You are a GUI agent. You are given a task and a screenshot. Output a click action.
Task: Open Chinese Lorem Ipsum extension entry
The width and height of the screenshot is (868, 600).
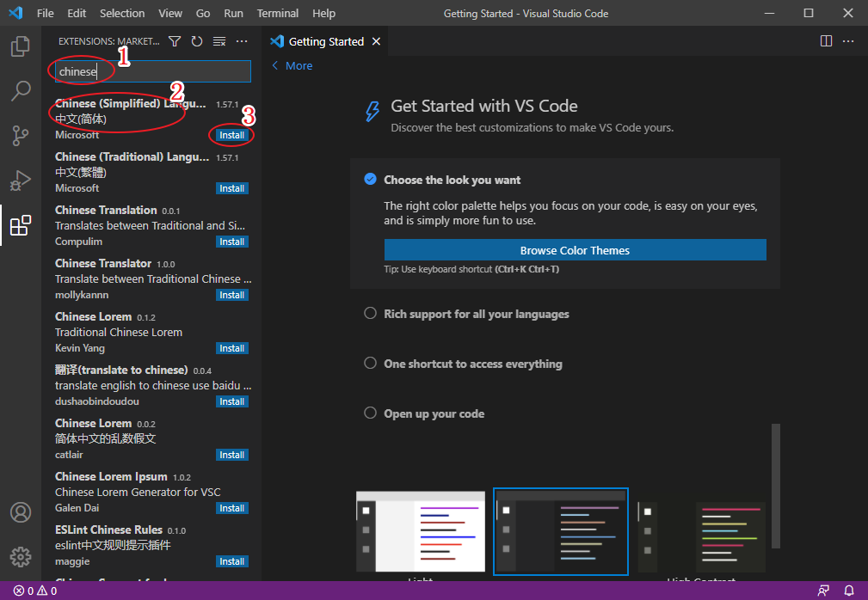[151, 493]
